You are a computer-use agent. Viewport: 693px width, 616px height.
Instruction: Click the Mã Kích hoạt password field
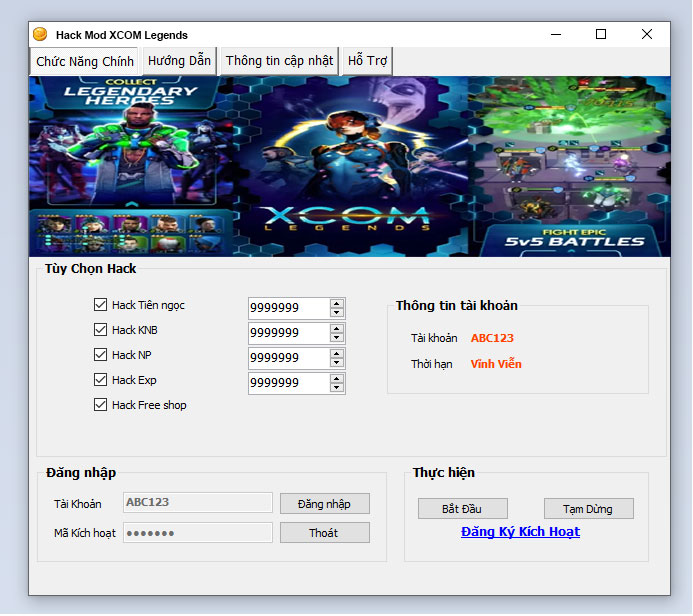pyautogui.click(x=198, y=532)
